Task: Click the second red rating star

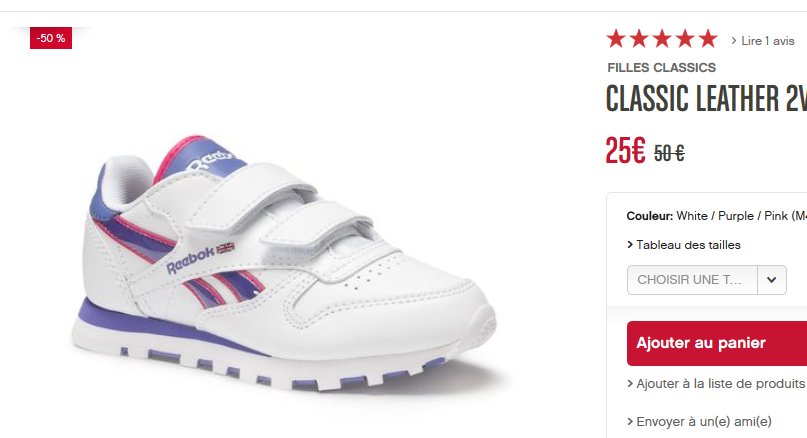Action: [x=639, y=39]
